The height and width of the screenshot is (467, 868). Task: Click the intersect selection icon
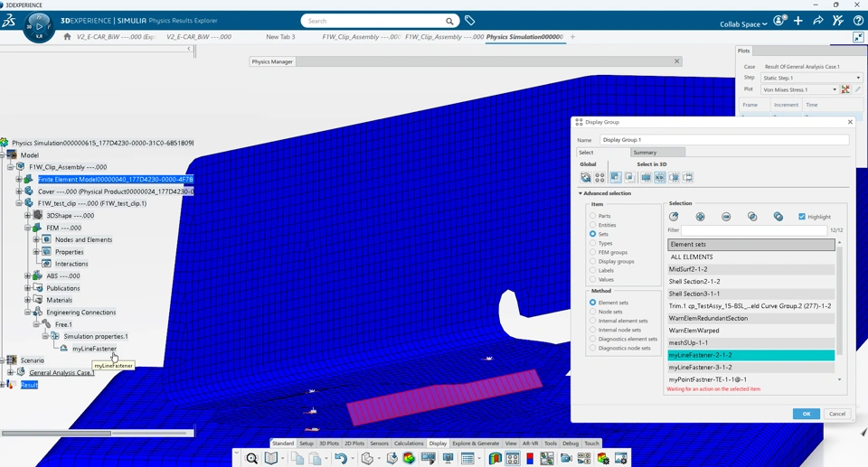pyautogui.click(x=751, y=217)
